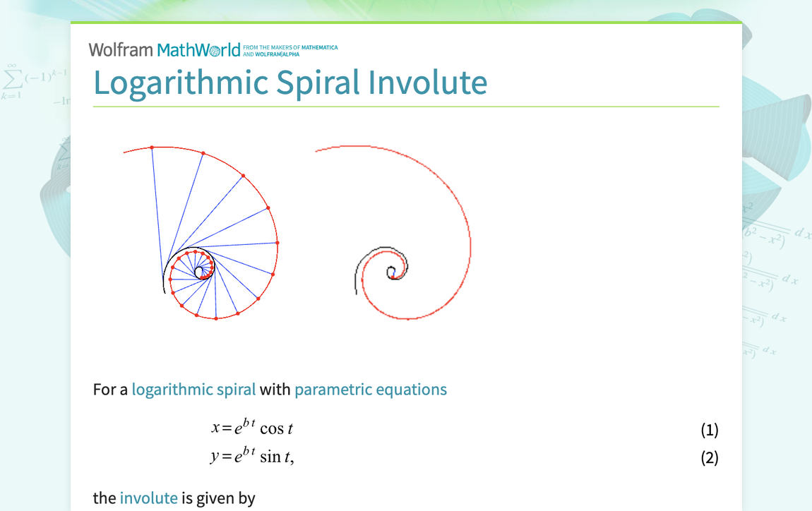The height and width of the screenshot is (511, 812).
Task: Click equation label (1)
Action: tap(711, 429)
